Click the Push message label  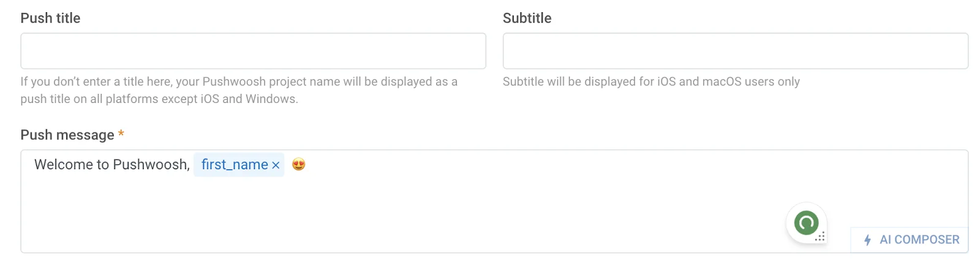tap(67, 135)
